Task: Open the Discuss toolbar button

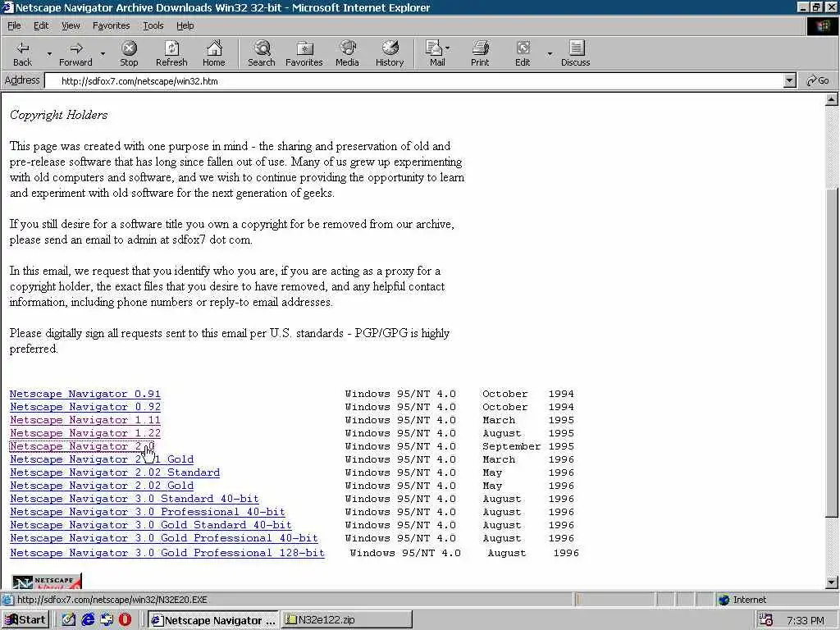Action: point(575,53)
